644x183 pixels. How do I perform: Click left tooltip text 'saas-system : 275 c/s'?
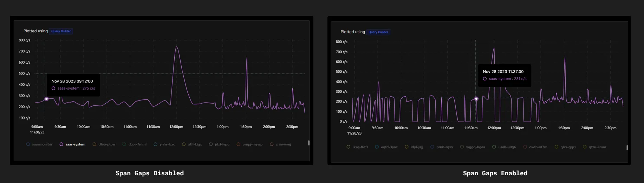pyautogui.click(x=76, y=89)
